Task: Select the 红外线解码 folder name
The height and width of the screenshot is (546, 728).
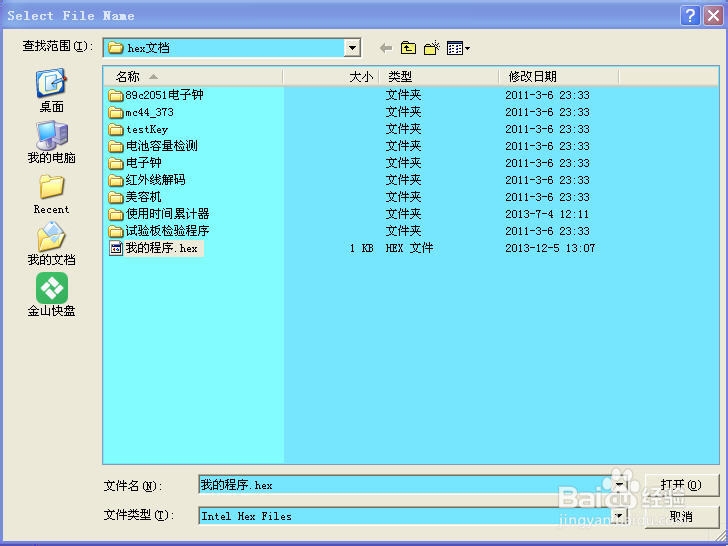Action: click(156, 180)
